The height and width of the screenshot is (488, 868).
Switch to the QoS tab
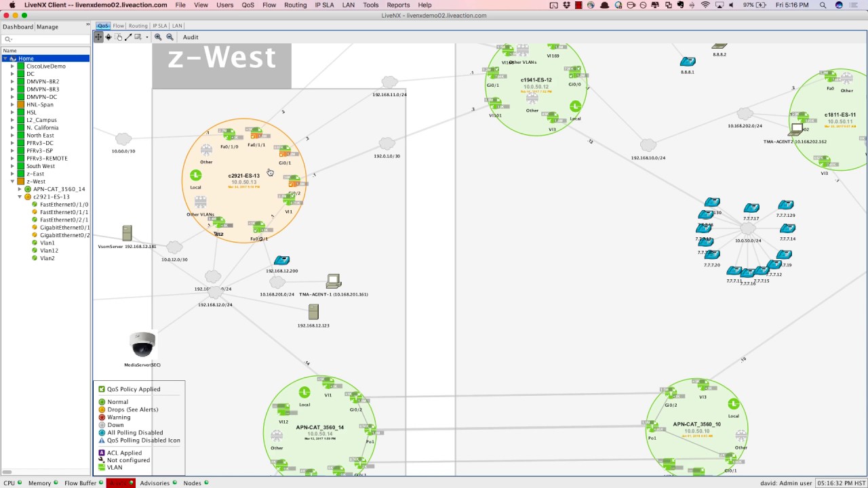[103, 26]
